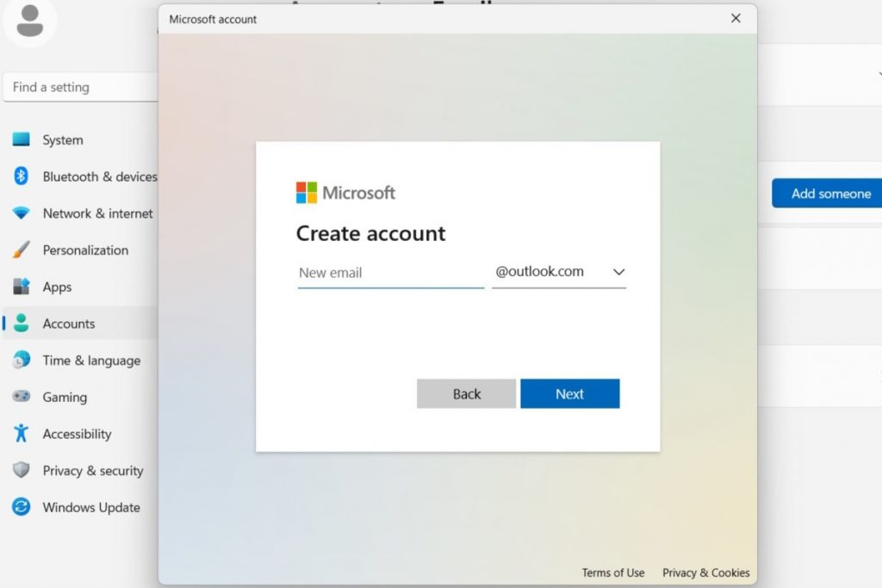Screen dimensions: 882x588
Task: Expand the user profile avatar
Action: [x=30, y=22]
